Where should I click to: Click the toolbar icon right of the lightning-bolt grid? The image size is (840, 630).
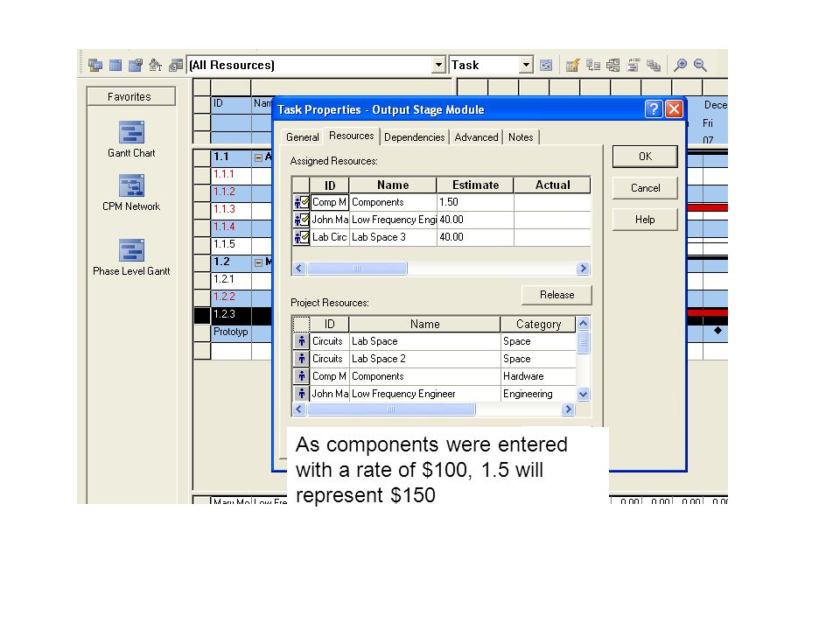click(x=593, y=66)
